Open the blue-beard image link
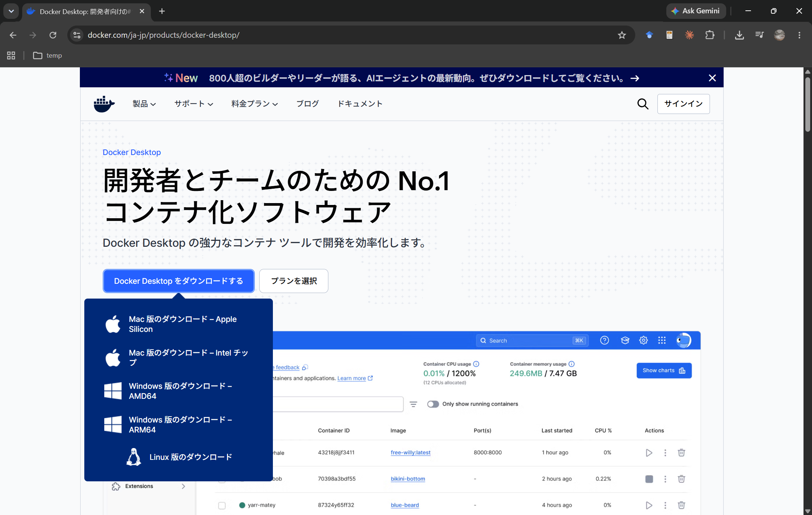 405,505
